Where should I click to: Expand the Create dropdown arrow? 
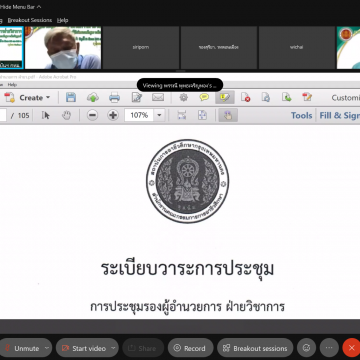pyautogui.click(x=48, y=98)
